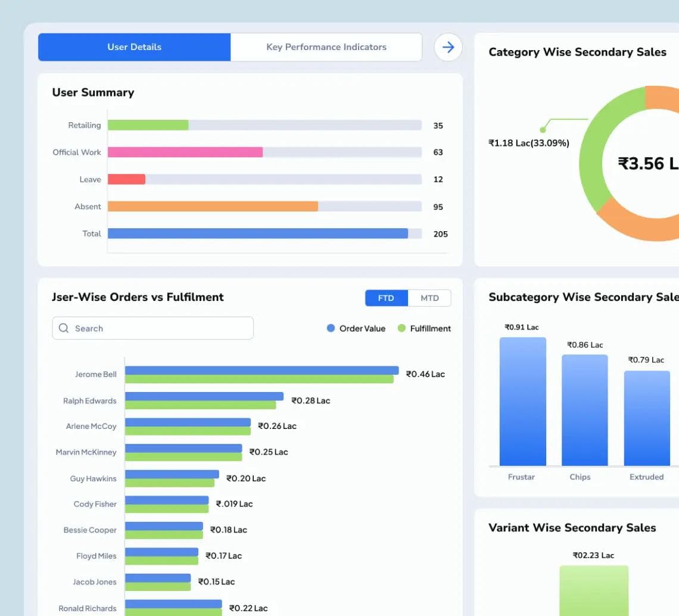Click the Floyd Miles name label
This screenshot has height=616, width=679.
point(96,556)
